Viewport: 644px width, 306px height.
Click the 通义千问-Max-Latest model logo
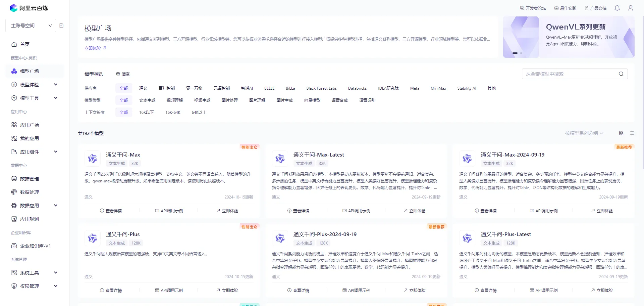tap(280, 159)
